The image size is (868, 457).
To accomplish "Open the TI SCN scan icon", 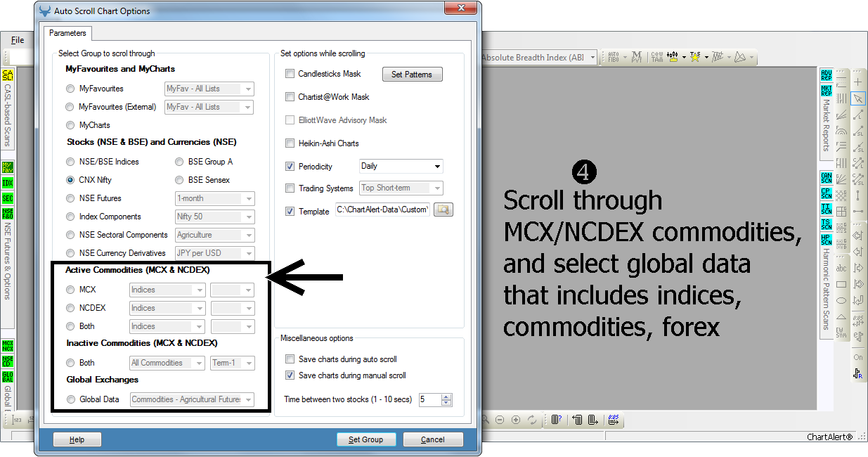I will coord(827,209).
